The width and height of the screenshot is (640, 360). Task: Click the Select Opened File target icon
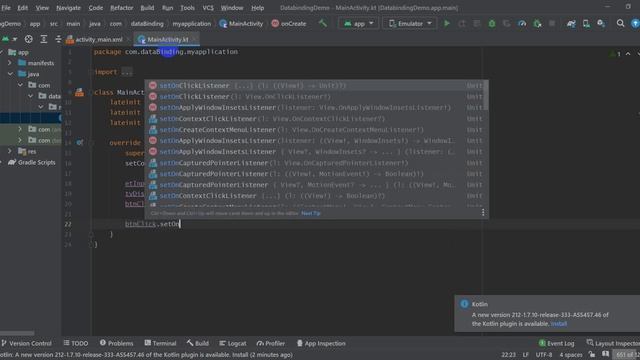[x=29, y=39]
